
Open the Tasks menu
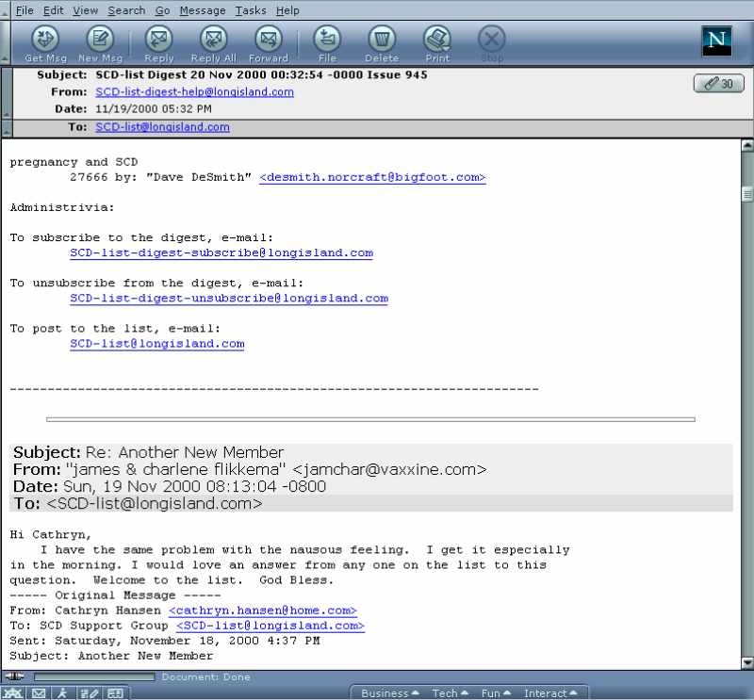252,10
